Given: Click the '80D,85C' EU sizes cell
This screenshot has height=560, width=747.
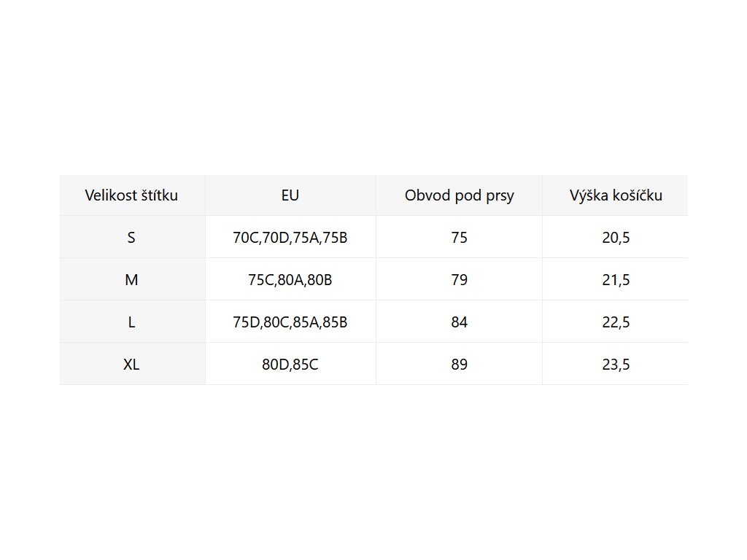Looking at the screenshot, I should [290, 365].
